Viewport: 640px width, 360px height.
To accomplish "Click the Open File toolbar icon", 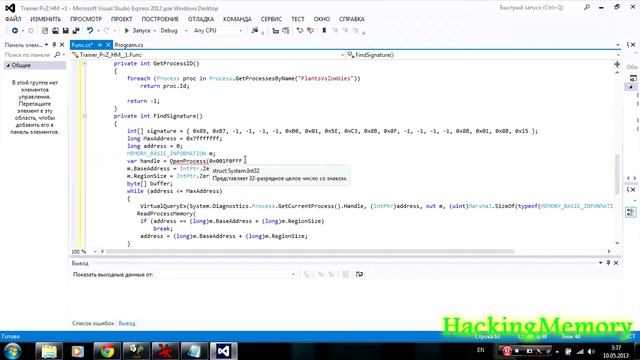I will (x=55, y=31).
